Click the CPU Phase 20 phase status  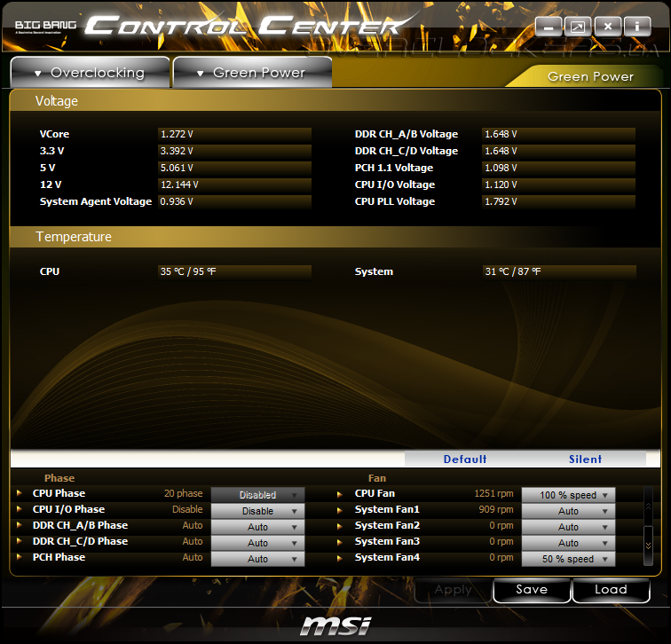[183, 493]
